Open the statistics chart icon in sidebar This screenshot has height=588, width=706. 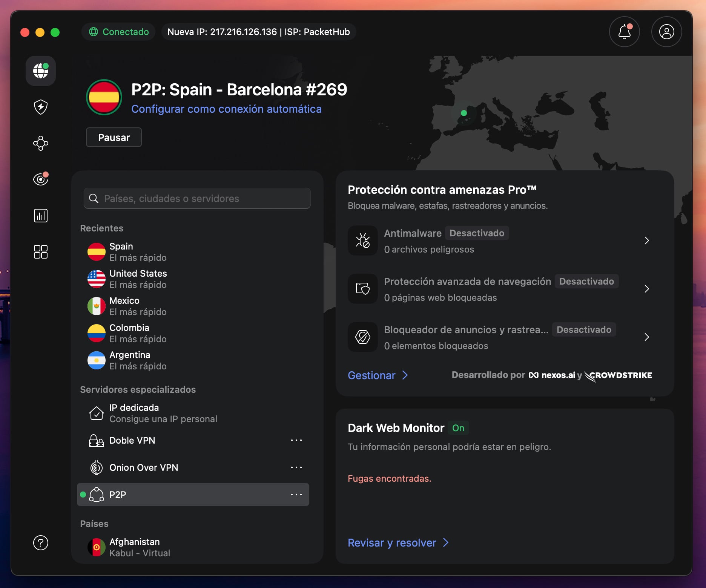pos(40,215)
